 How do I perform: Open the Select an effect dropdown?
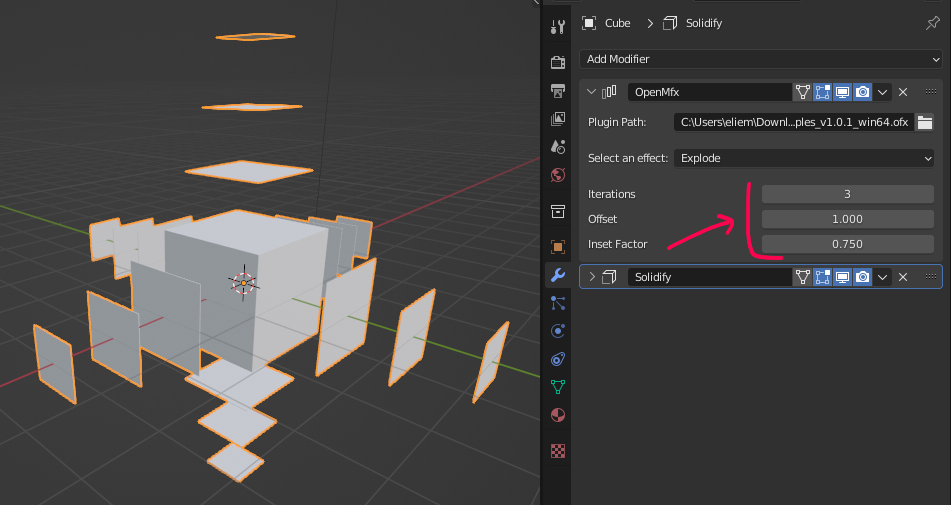point(804,158)
